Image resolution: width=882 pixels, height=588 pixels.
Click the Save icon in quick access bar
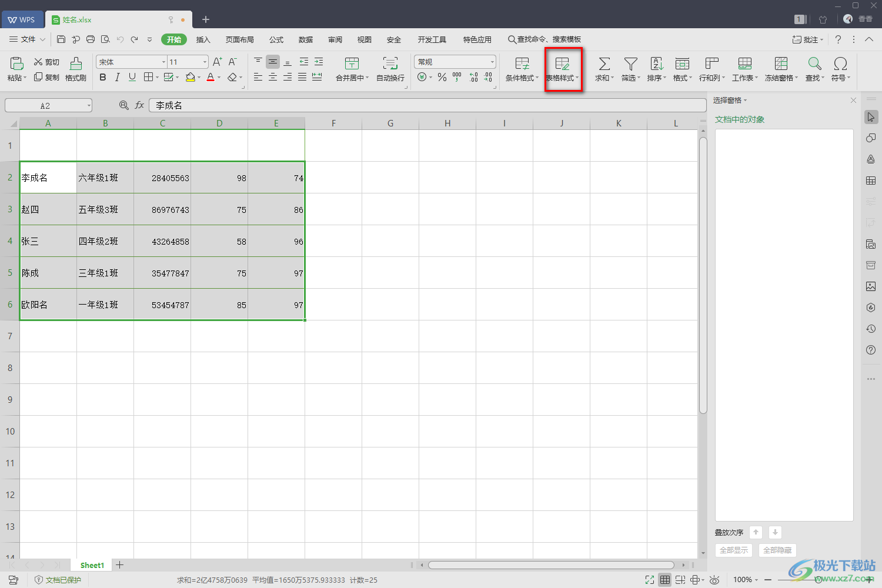tap(61, 39)
